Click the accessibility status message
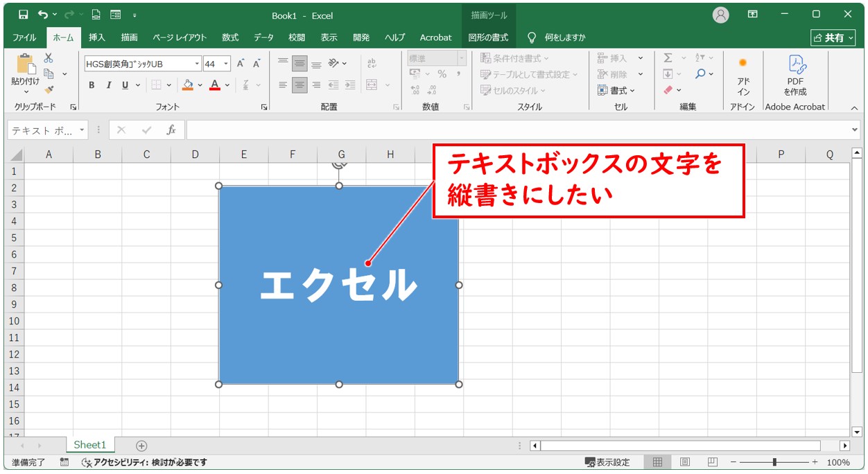The width and height of the screenshot is (868, 474). click(x=144, y=462)
